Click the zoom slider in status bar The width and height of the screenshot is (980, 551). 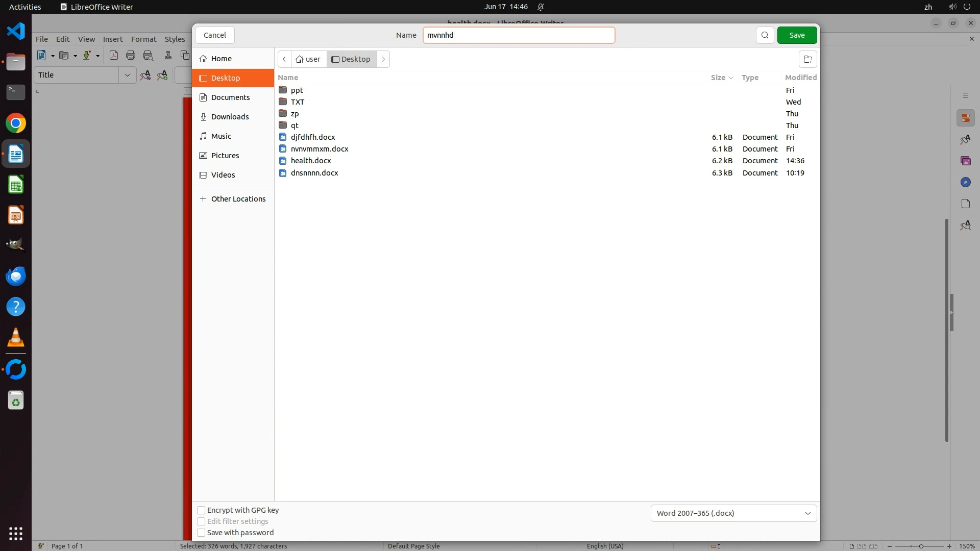(920, 546)
